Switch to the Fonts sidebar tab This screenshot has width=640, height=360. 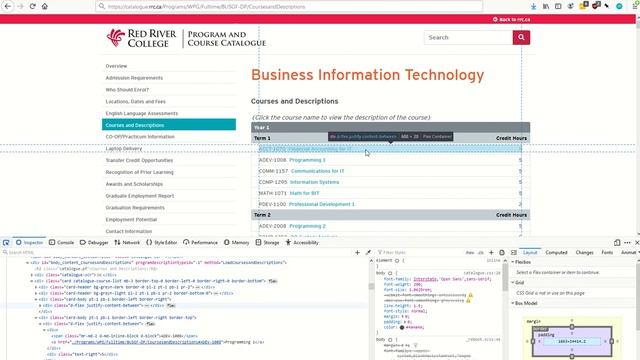pos(607,253)
